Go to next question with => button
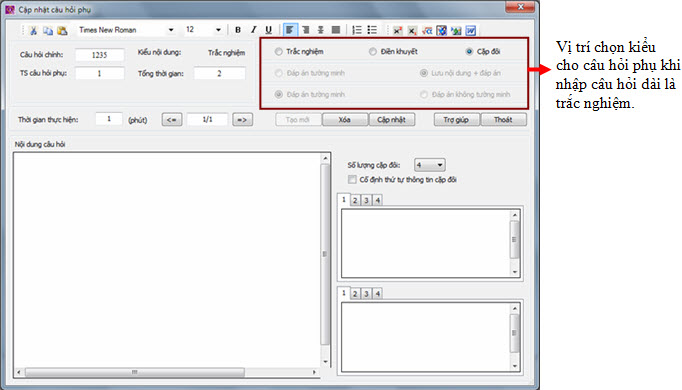682x390 pixels. point(242,120)
